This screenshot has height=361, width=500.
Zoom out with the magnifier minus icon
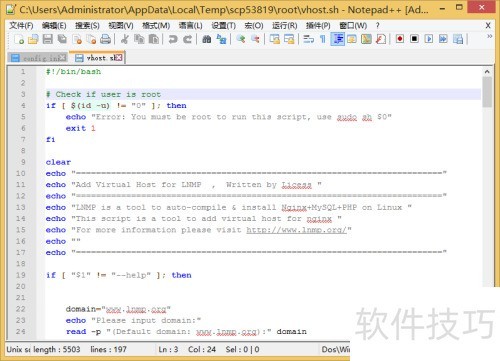pos(255,39)
